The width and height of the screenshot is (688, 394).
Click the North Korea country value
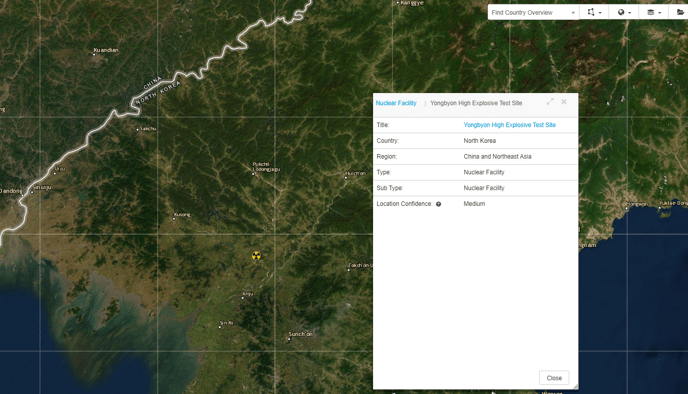point(480,141)
